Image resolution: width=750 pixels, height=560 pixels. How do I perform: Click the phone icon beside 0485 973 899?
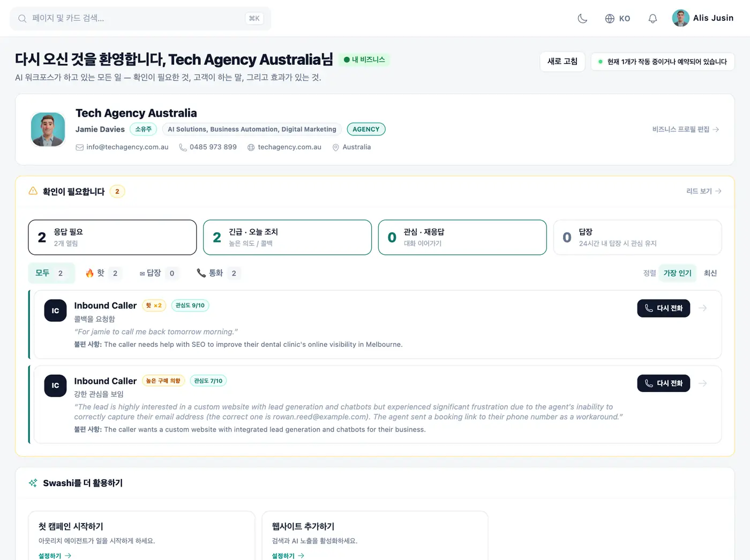(183, 147)
